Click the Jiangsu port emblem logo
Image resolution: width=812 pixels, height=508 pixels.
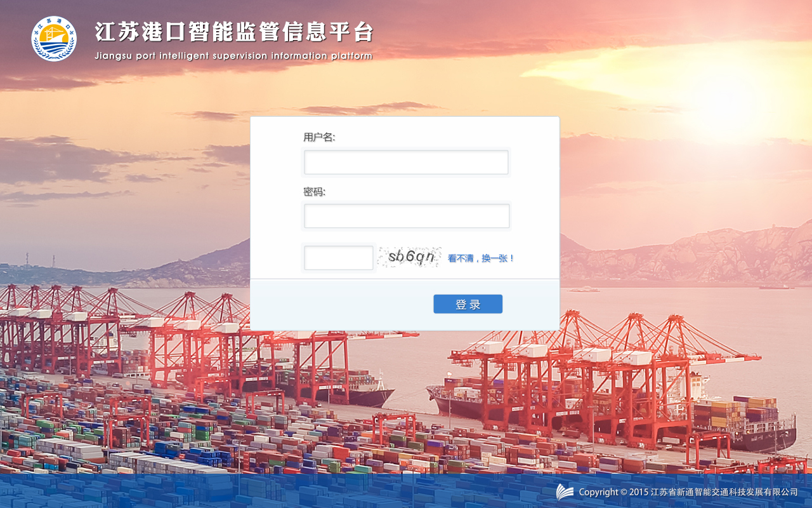[x=54, y=39]
